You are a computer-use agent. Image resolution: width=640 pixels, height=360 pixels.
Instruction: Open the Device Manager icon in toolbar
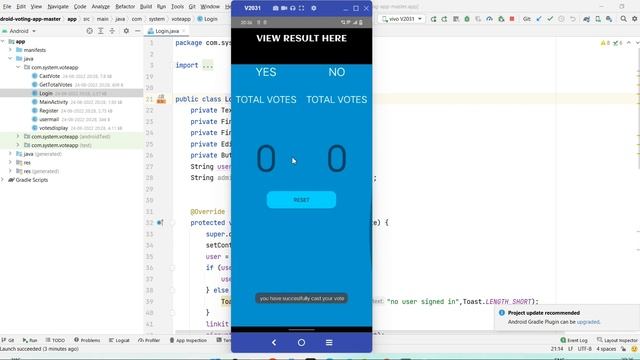pos(598,19)
